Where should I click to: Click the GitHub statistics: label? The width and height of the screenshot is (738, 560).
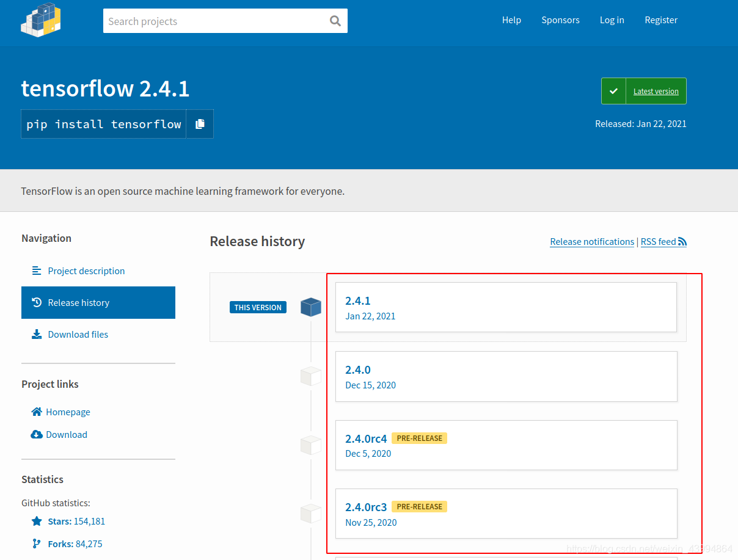[56, 503]
